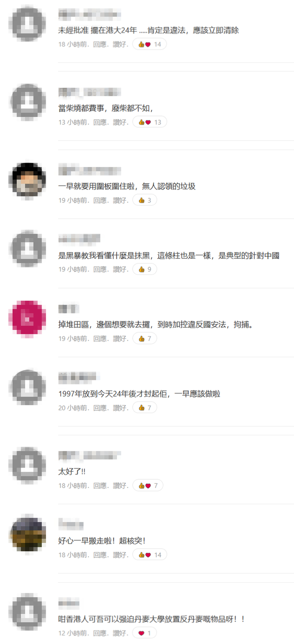Viewport: 294px width, 644px height.
Task: Click the heart reaction showing 1 on the last comment
Action: pyautogui.click(x=144, y=633)
